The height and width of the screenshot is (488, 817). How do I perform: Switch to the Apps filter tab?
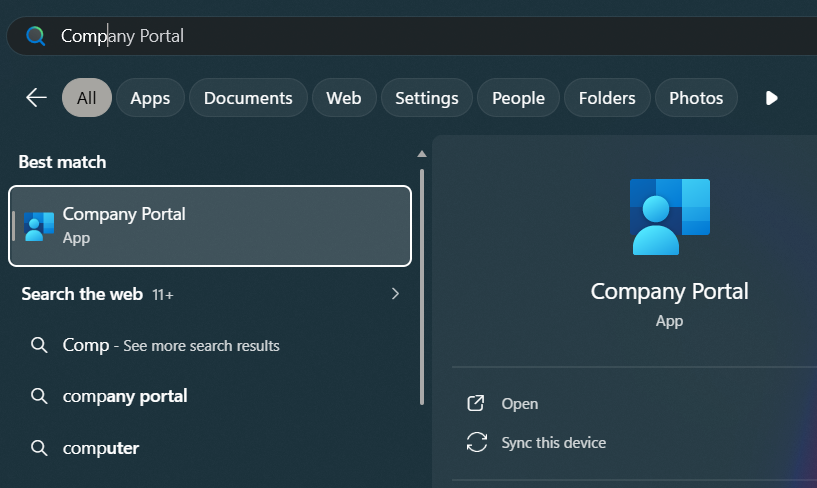click(150, 98)
